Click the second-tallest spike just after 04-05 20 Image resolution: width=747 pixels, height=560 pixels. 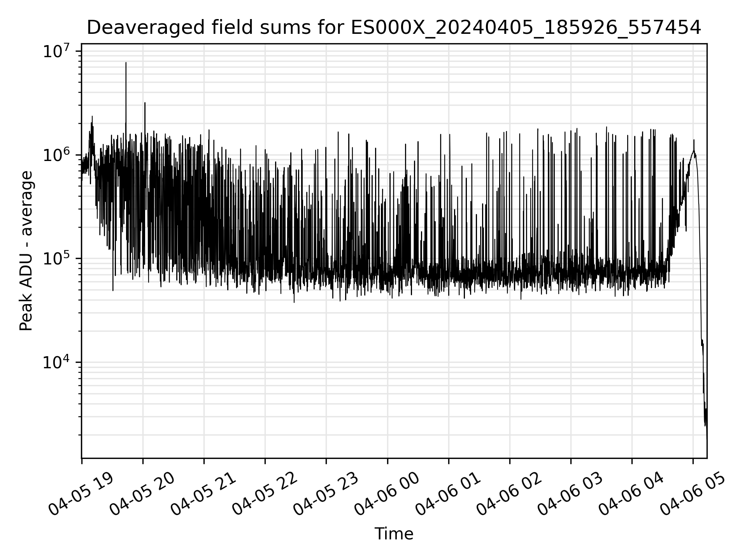tap(145, 103)
